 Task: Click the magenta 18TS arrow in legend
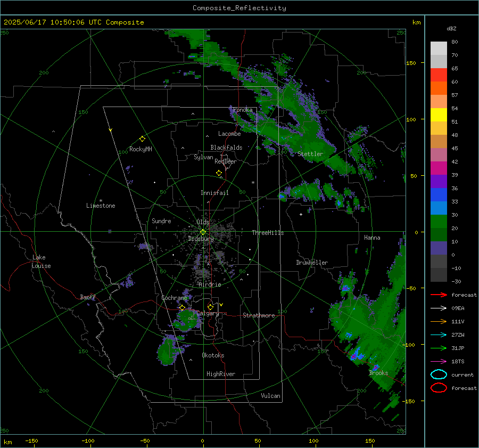click(x=439, y=362)
